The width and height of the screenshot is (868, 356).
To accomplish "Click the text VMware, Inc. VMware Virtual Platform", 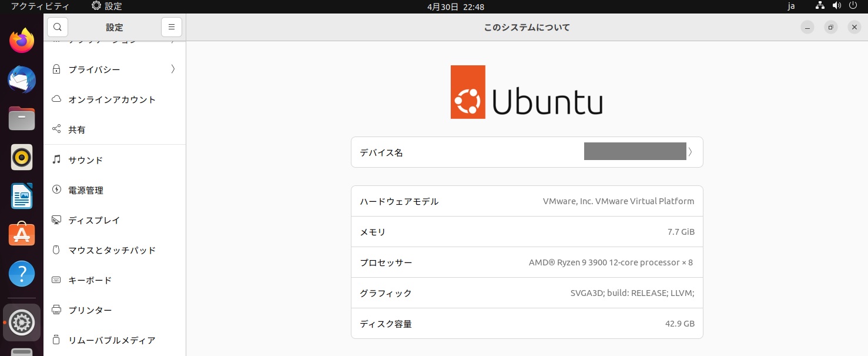I will [618, 201].
